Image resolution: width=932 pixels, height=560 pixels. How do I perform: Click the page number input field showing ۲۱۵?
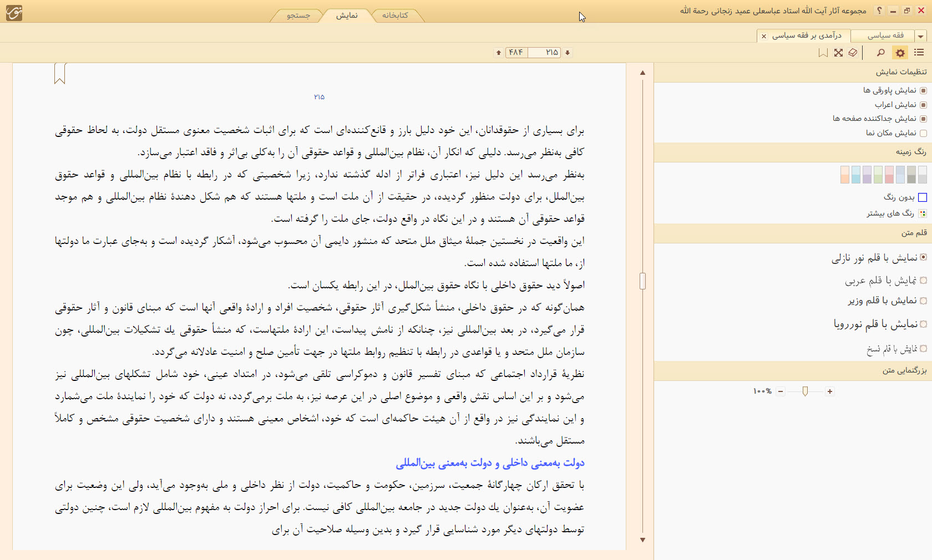(x=544, y=53)
